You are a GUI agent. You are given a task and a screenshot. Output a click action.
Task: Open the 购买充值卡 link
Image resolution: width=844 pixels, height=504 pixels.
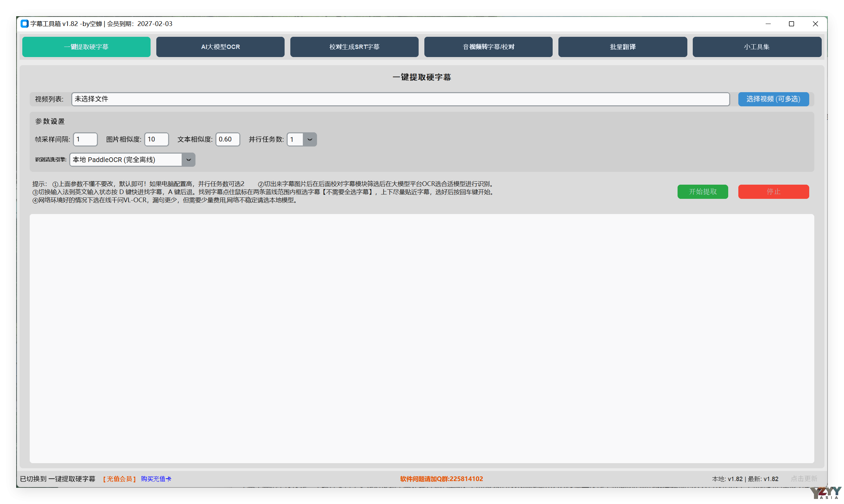tap(156, 479)
